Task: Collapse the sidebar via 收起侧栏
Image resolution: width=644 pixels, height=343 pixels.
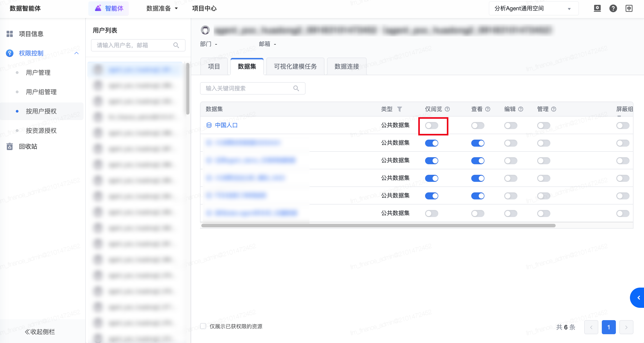Action: coord(40,332)
